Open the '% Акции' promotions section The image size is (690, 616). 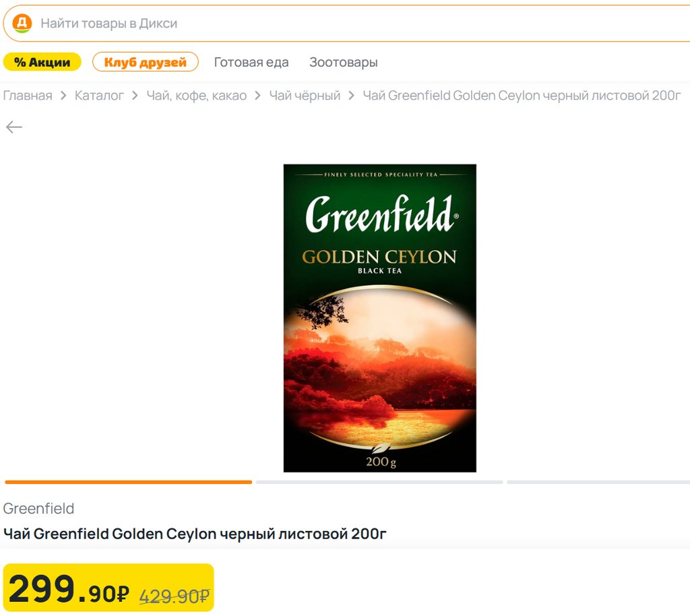[x=42, y=62]
